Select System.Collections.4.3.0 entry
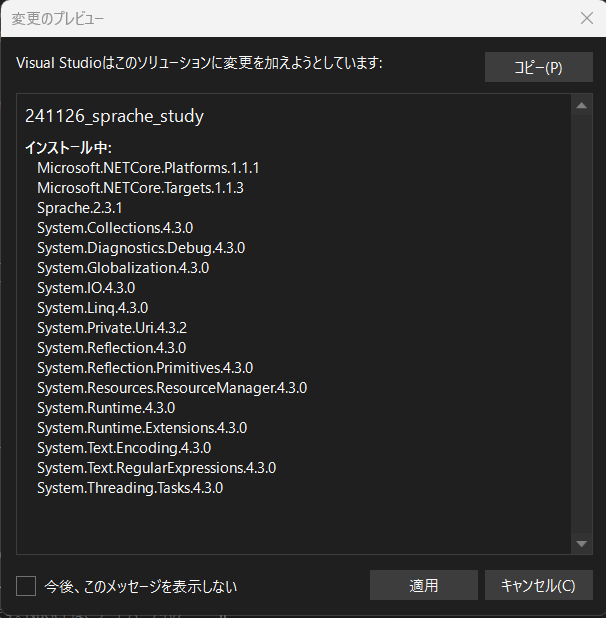Screen dimensions: 606x618 (x=115, y=228)
